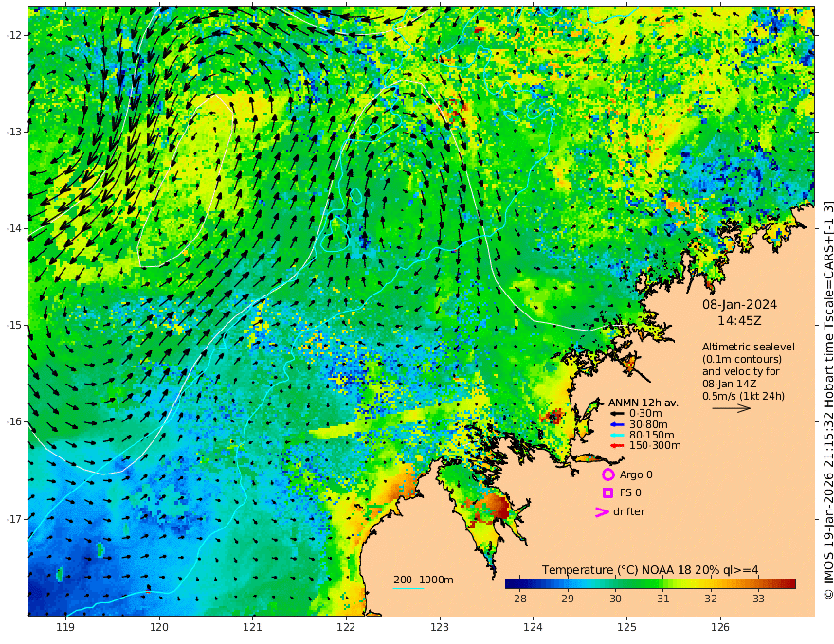Click the cyan 80-150m legend arrow

[x=617, y=436]
